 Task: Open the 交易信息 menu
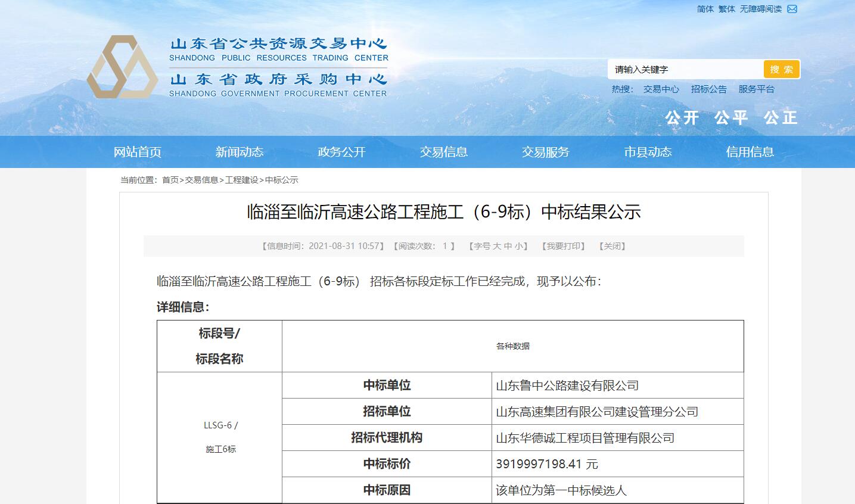444,152
